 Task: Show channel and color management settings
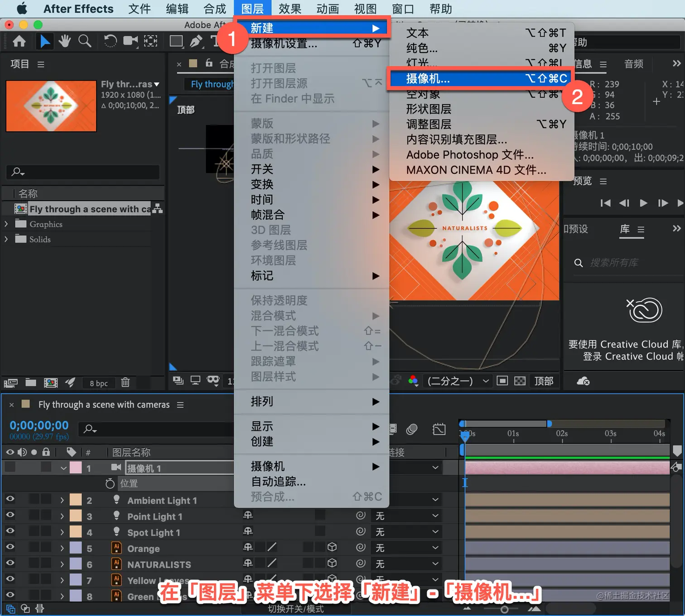(413, 381)
